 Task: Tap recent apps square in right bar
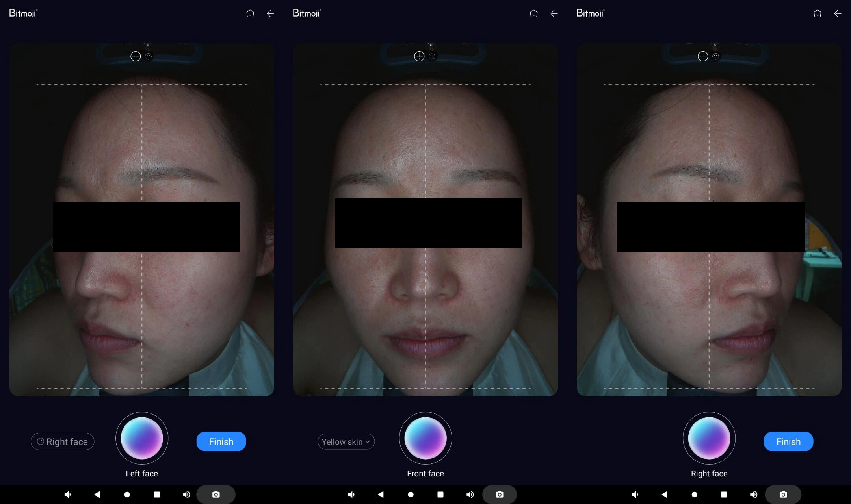point(724,495)
